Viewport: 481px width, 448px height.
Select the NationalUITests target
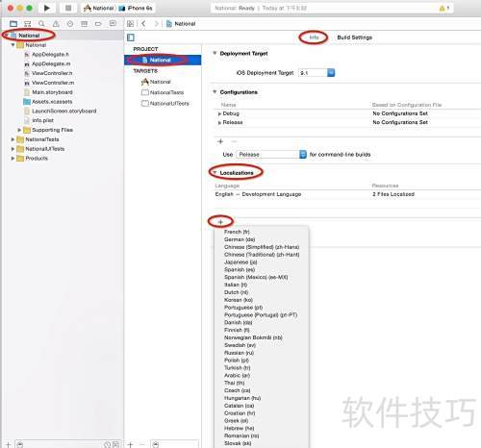click(x=165, y=104)
